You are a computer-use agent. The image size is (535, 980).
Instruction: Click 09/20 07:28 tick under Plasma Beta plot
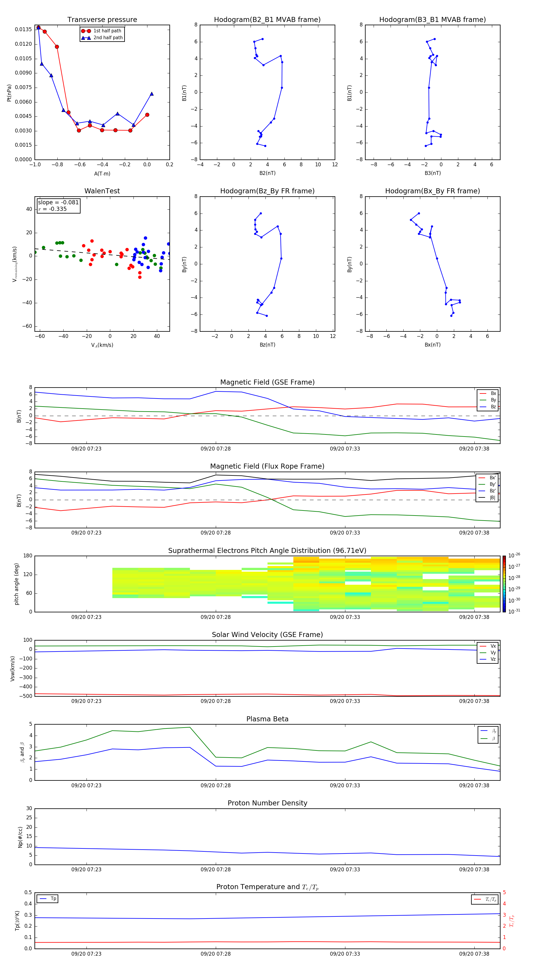pos(215,785)
